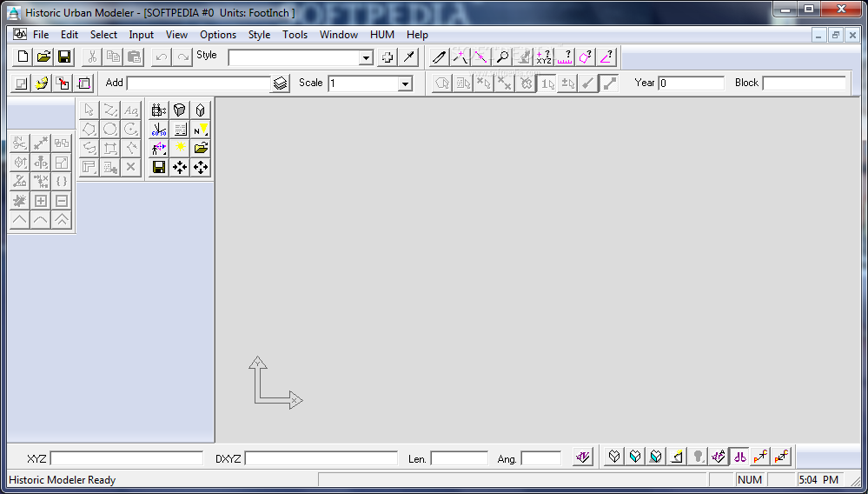868x494 pixels.
Task: Create a new file with blank page icon
Action: click(x=23, y=57)
